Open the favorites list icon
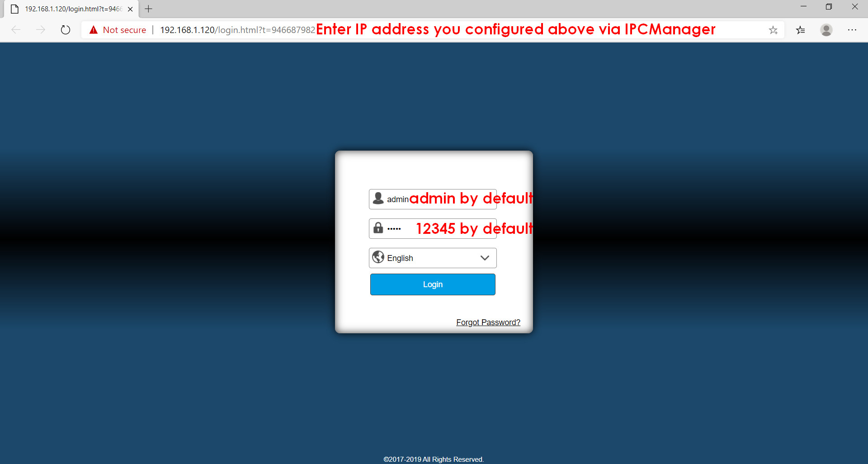Screen dimensions: 868x464 801,30
